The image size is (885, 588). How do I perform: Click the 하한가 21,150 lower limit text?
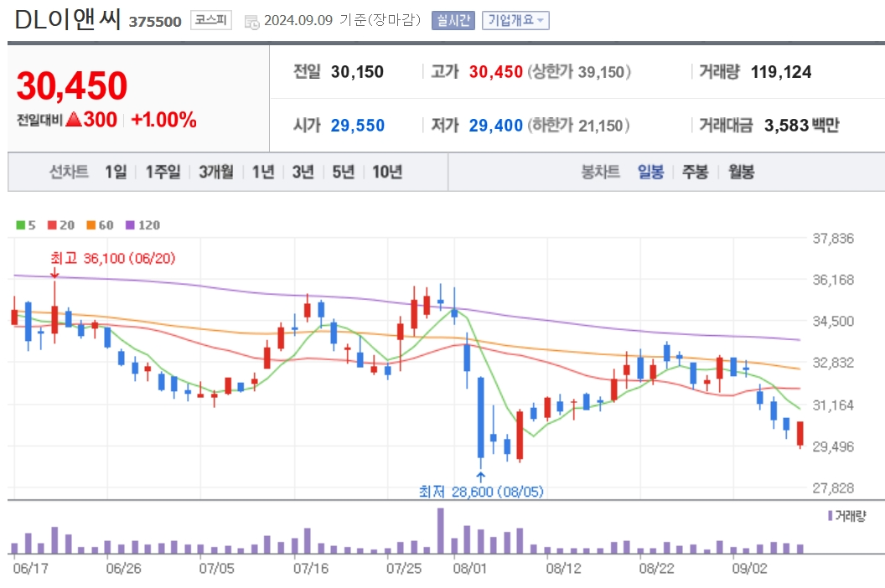tap(578, 126)
